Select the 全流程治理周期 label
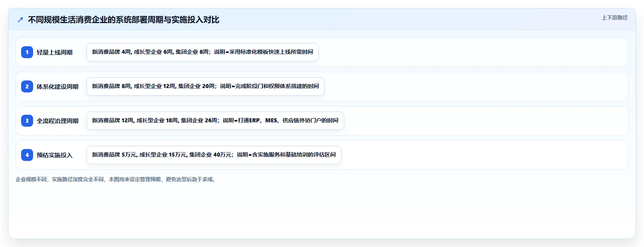Viewport: 644px width, 247px height. (57, 121)
